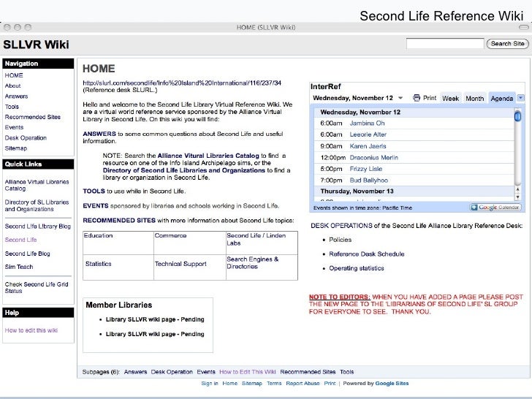532x399 pixels.
Task: Open Desk Operation in Navigation sidebar
Action: click(26, 137)
